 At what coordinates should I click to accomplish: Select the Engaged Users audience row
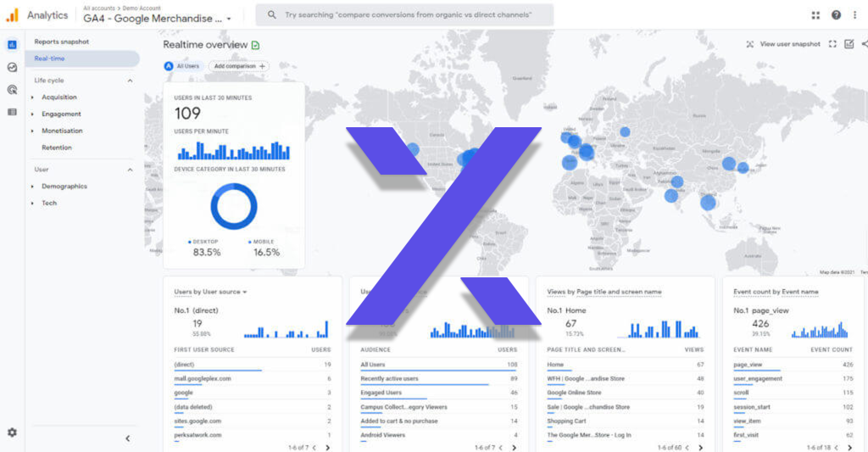coord(438,393)
